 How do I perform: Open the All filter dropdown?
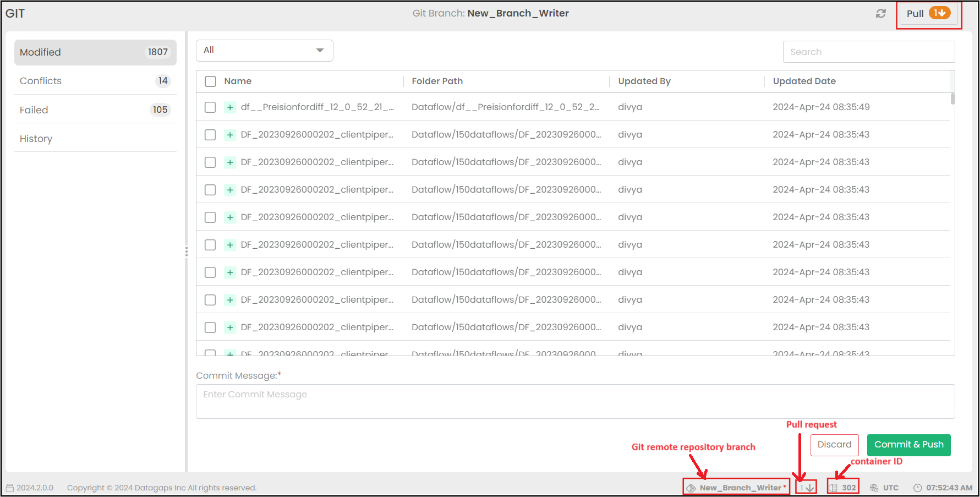pos(264,51)
